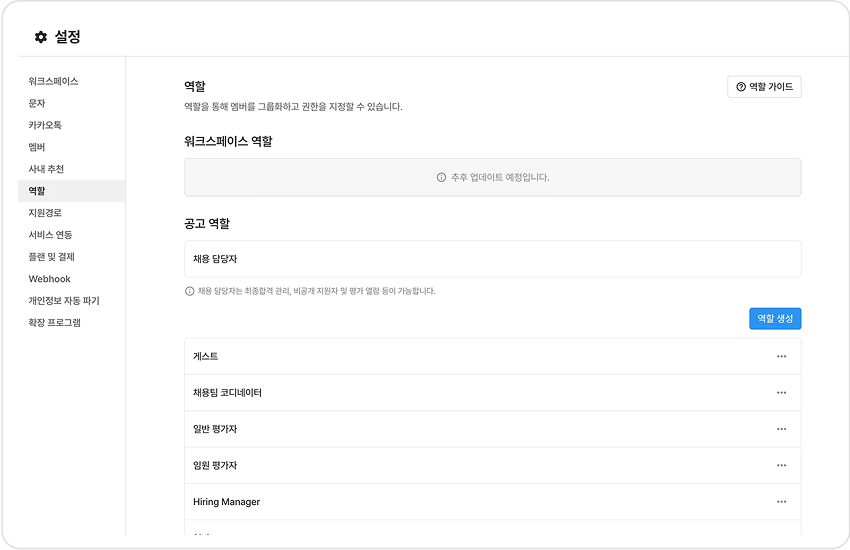This screenshot has height=550, width=850.
Task: Open more options for 일반 평가자 role
Action: click(781, 429)
